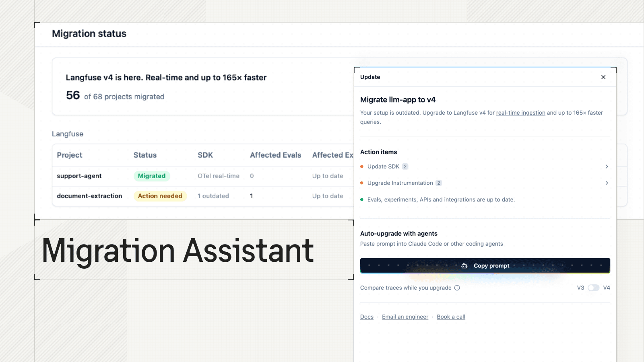Screen dimensions: 644x362
Task: Select the Upgrade Instrumentation action item
Action: point(485,183)
